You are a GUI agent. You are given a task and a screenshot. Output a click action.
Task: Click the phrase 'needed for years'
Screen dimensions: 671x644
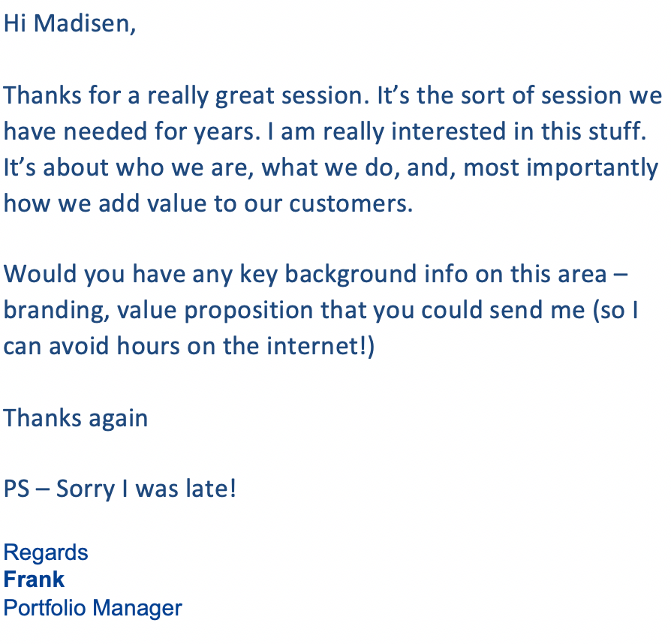tap(161, 132)
